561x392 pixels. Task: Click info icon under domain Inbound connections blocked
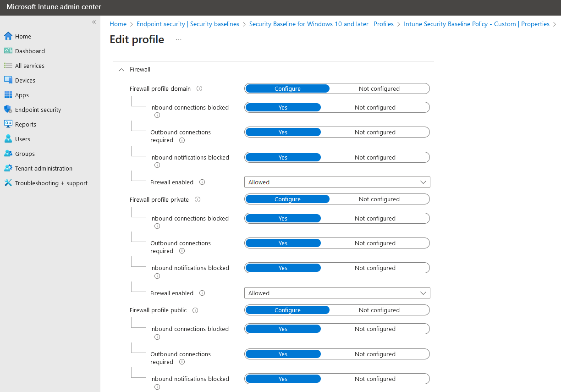click(157, 115)
